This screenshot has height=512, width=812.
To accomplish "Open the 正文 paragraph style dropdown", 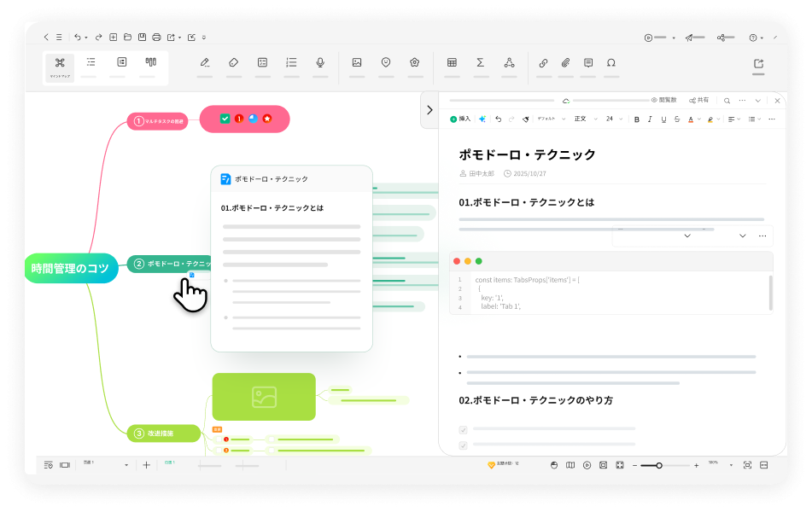I will (x=583, y=119).
